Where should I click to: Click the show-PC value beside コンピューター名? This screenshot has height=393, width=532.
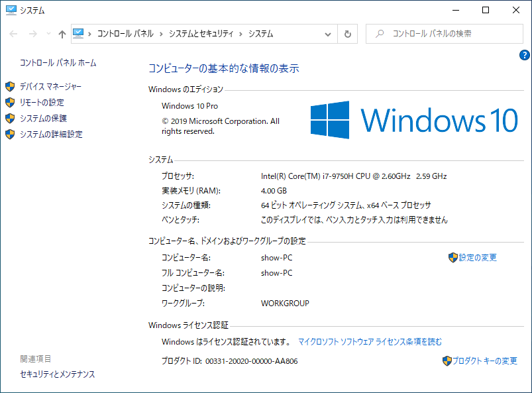coord(276,258)
